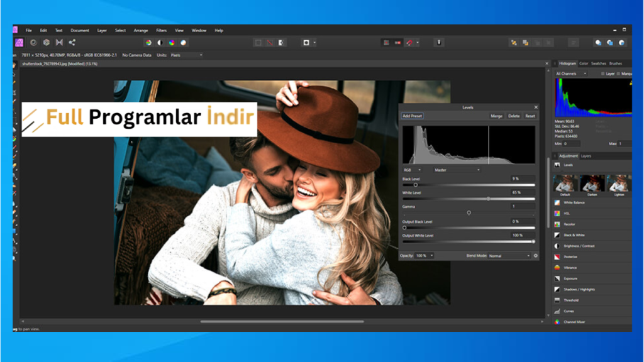Click the Gamma slider handle
644x362 pixels.
coord(469,212)
